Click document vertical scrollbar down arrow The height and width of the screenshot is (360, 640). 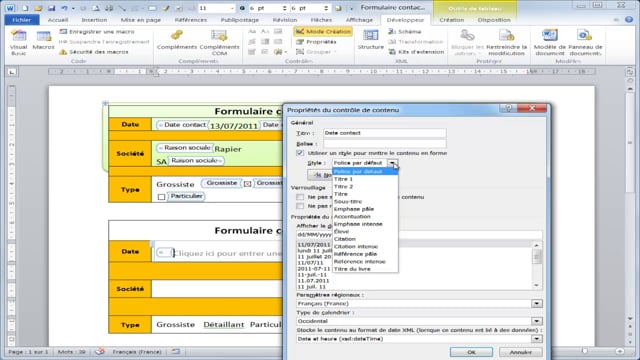pyautogui.click(x=630, y=318)
